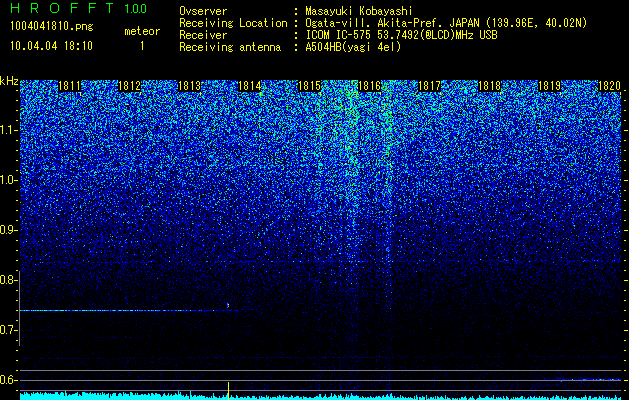This screenshot has width=629, height=400.
Task: Click the 'Receiving antenna' label
Action: tap(230, 47)
